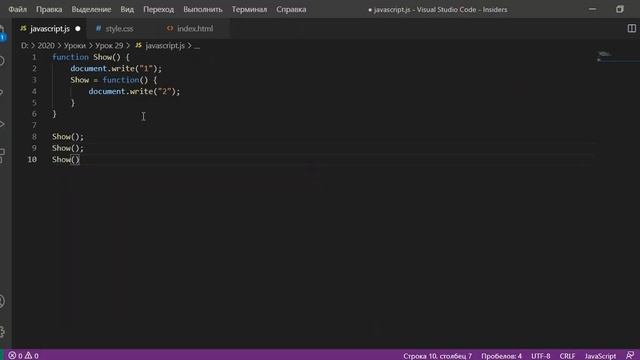
Task: Place cursor on document.write("1") line
Action: click(x=116, y=69)
